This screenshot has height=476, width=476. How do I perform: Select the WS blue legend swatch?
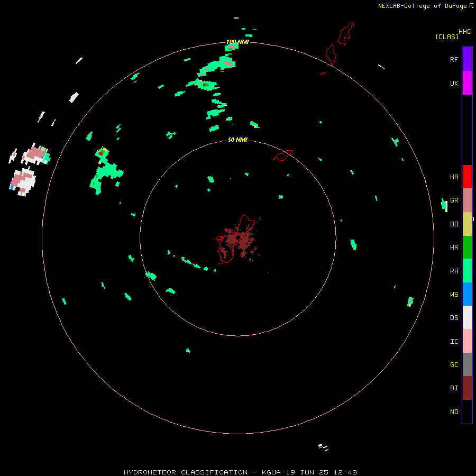click(467, 294)
